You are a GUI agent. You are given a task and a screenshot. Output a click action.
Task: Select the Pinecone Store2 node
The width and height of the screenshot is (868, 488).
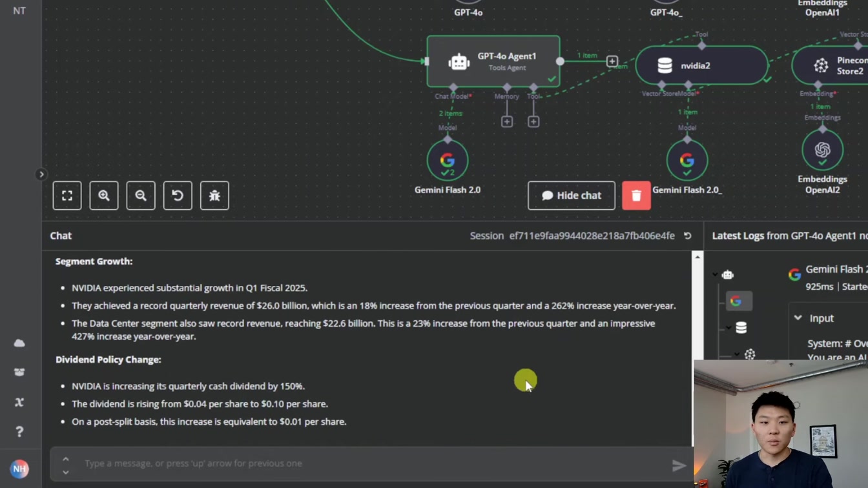(831, 65)
